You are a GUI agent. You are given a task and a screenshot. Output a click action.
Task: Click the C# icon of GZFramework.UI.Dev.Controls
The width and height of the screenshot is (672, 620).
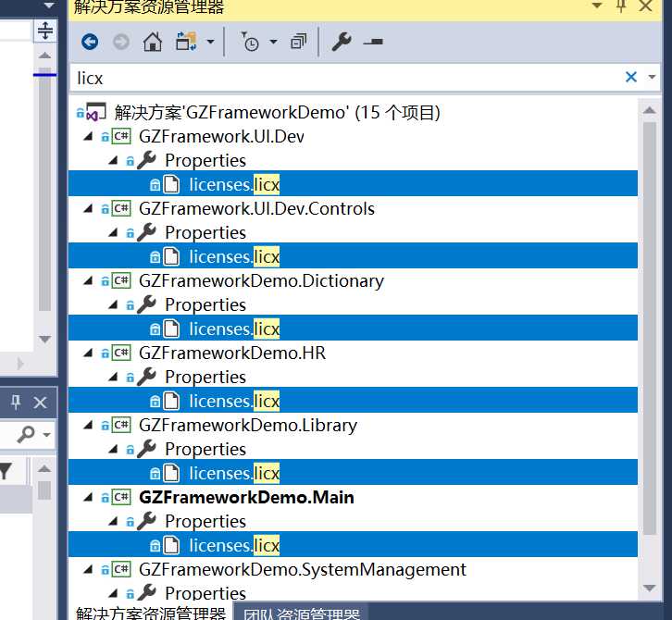tap(121, 208)
